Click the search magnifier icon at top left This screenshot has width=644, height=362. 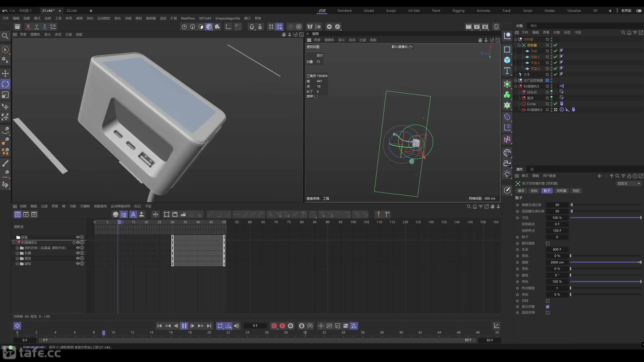tap(5, 36)
